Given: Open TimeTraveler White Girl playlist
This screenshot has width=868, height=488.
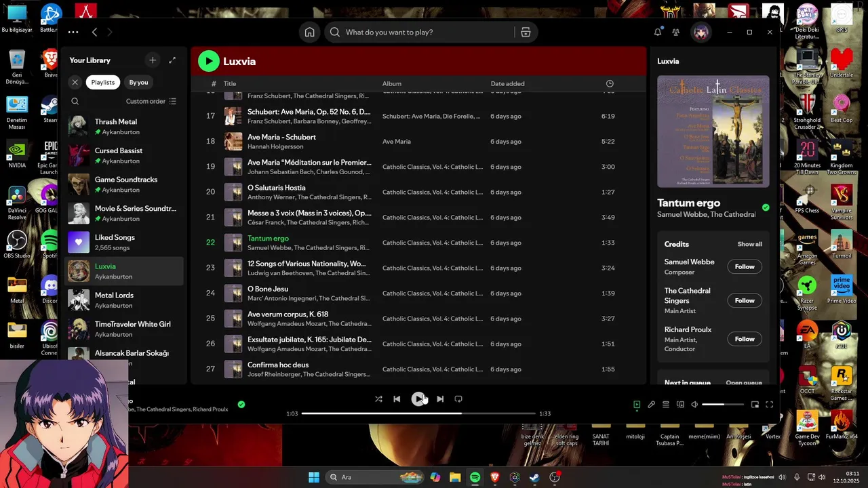Looking at the screenshot, I should tap(124, 329).
